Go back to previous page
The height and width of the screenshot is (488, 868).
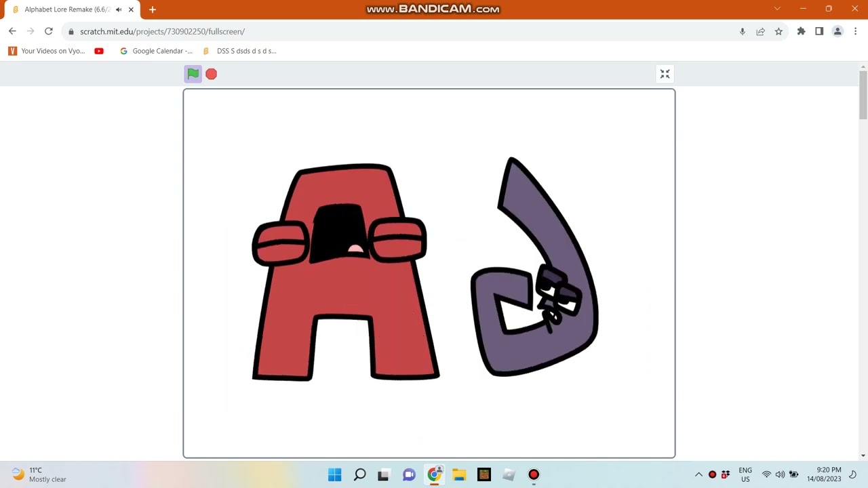[x=12, y=31]
